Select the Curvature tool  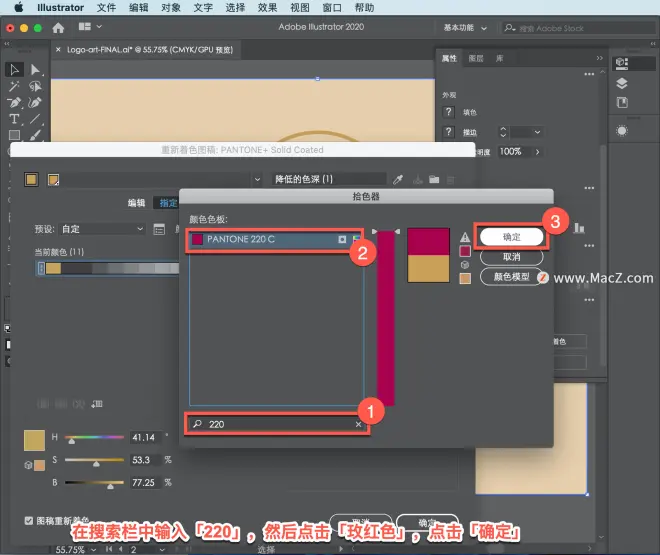[35, 103]
